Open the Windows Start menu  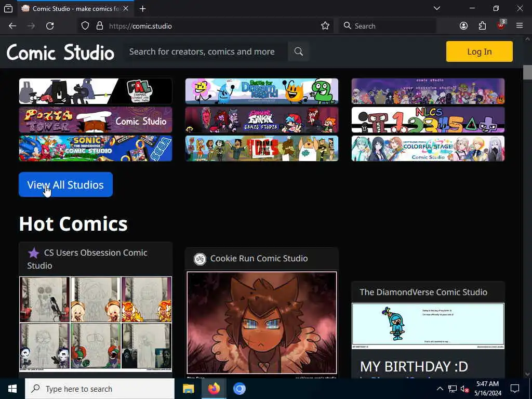tap(12, 389)
